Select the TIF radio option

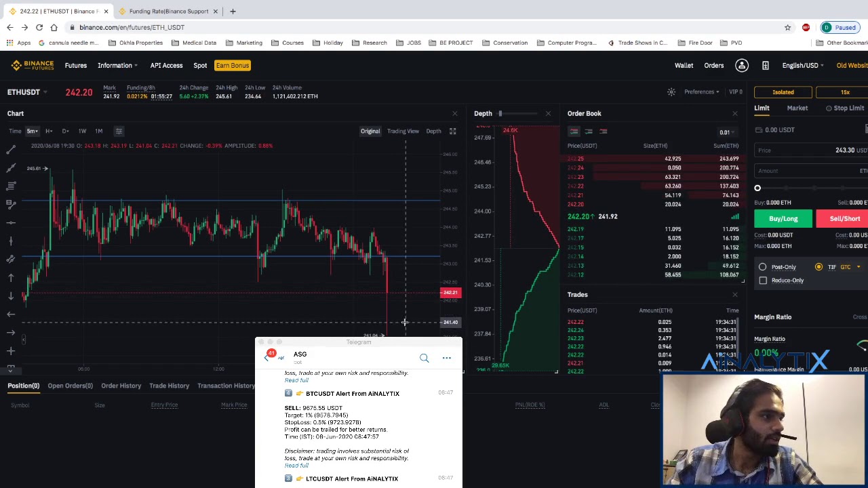(818, 267)
